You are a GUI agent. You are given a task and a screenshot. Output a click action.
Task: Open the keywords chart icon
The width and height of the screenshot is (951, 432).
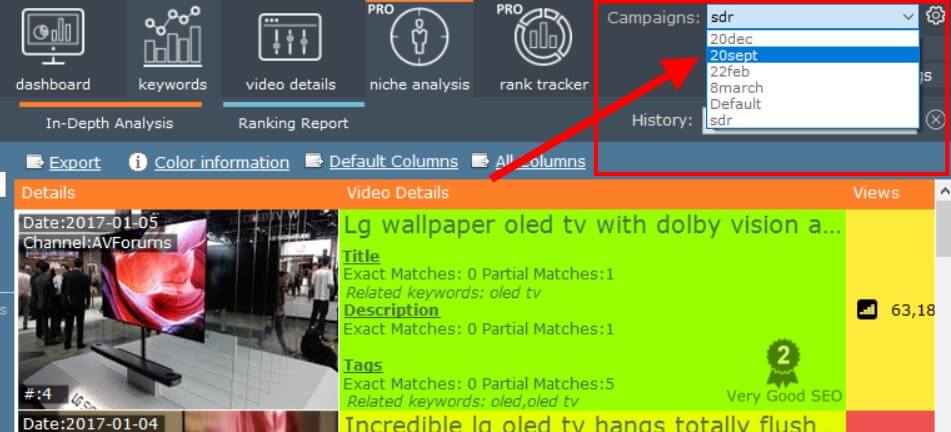pos(172,36)
